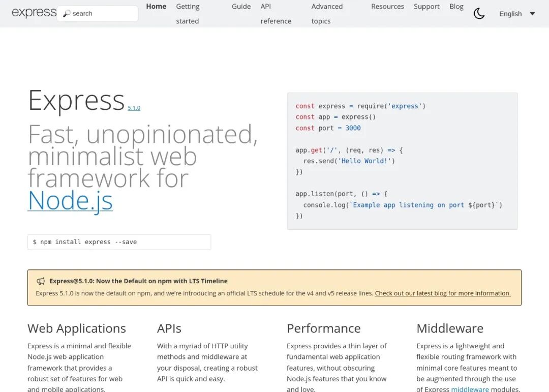
Task: Open the Guide menu
Action: click(241, 7)
